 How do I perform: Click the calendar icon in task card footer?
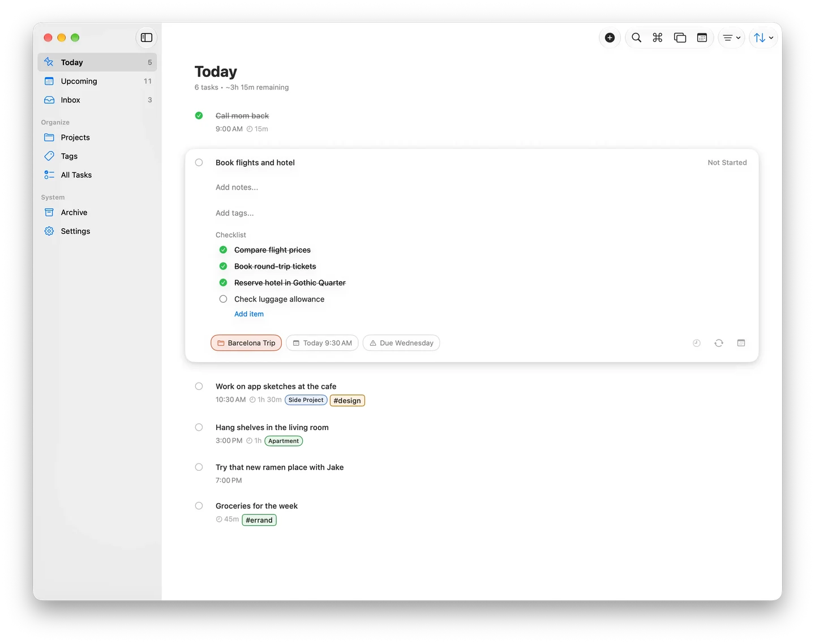click(x=741, y=343)
